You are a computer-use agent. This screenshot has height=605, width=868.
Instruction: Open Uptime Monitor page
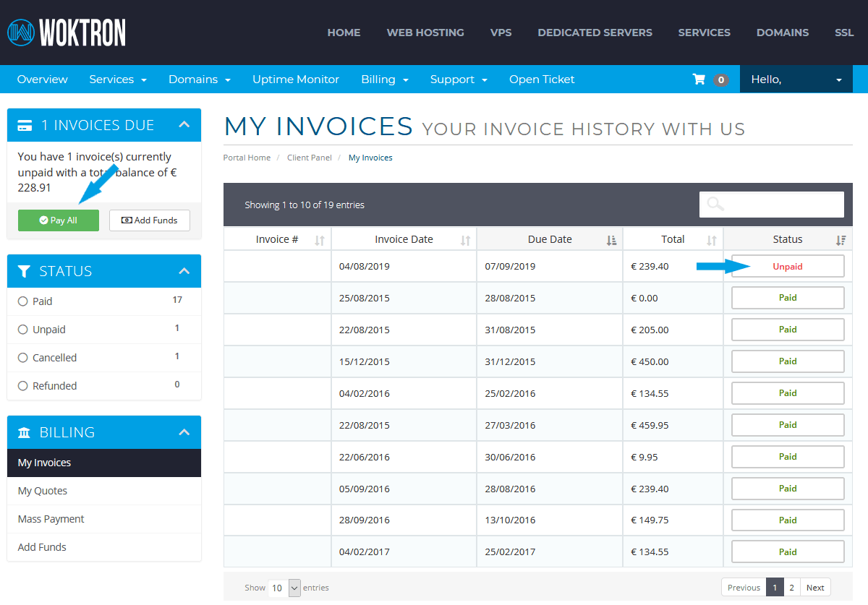[x=296, y=80]
